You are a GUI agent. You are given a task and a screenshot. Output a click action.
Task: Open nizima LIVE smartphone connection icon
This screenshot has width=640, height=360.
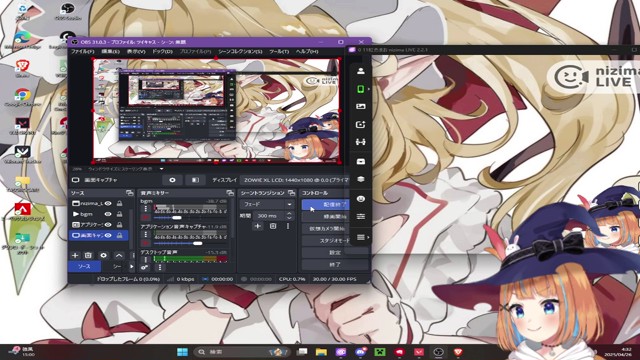[x=360, y=89]
